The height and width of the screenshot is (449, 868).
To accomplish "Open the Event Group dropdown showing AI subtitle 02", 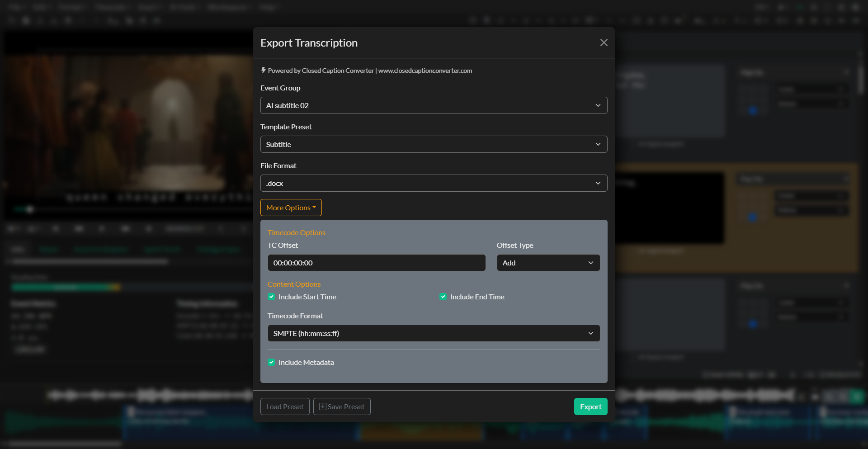I will (x=434, y=105).
